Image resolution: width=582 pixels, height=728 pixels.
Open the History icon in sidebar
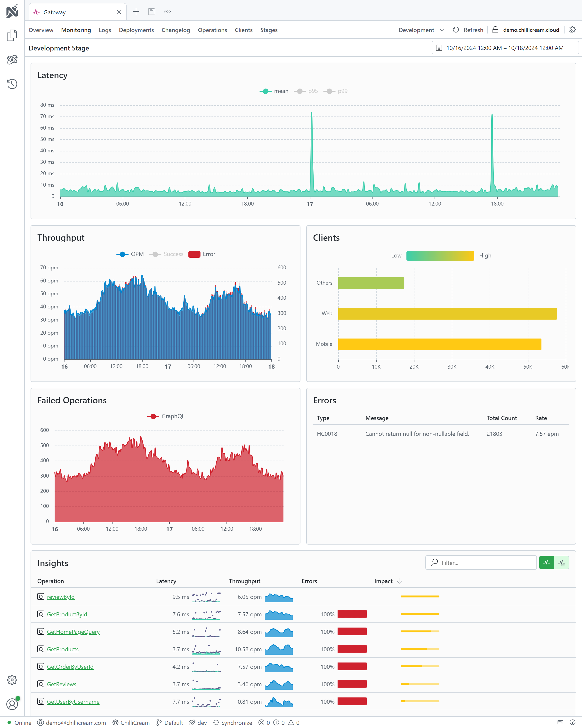point(12,84)
